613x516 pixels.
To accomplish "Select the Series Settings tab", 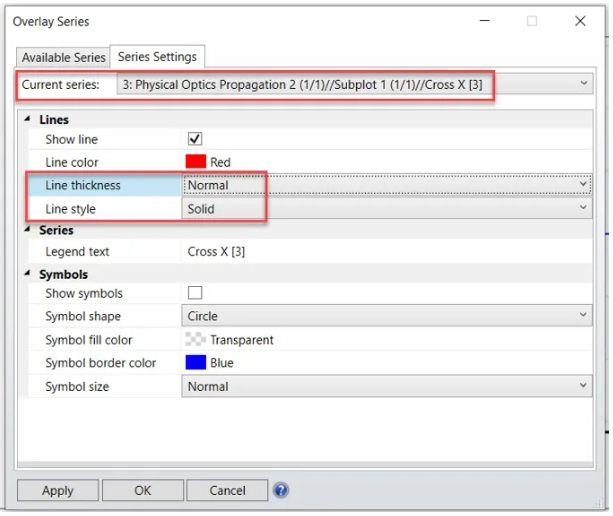I will point(157,57).
